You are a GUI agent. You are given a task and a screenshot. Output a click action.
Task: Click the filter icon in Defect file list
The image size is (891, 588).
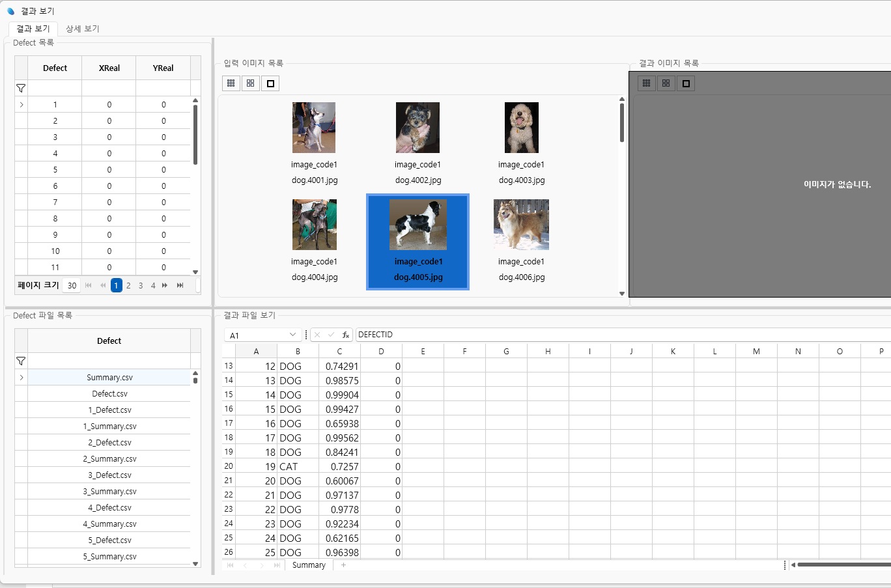21,361
